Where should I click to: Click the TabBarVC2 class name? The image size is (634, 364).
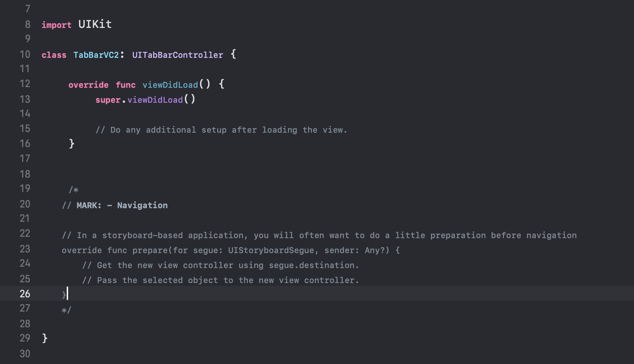click(96, 55)
